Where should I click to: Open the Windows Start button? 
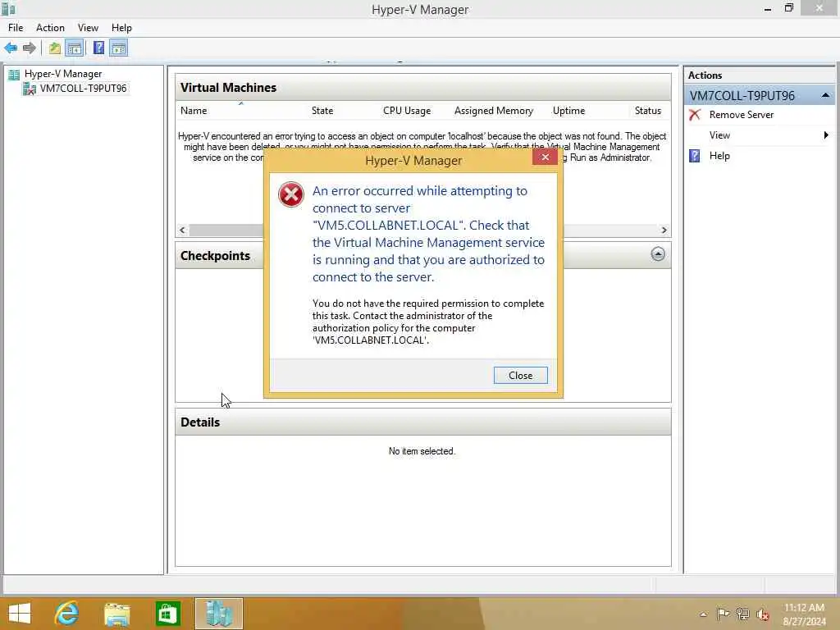point(20,614)
